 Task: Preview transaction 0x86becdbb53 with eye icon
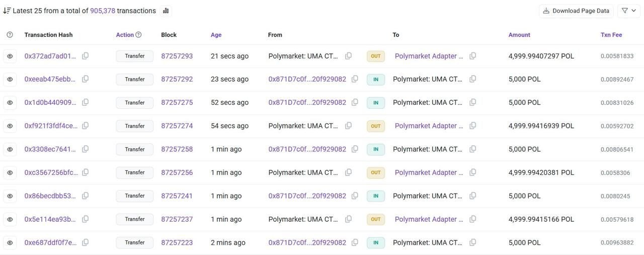(x=10, y=196)
